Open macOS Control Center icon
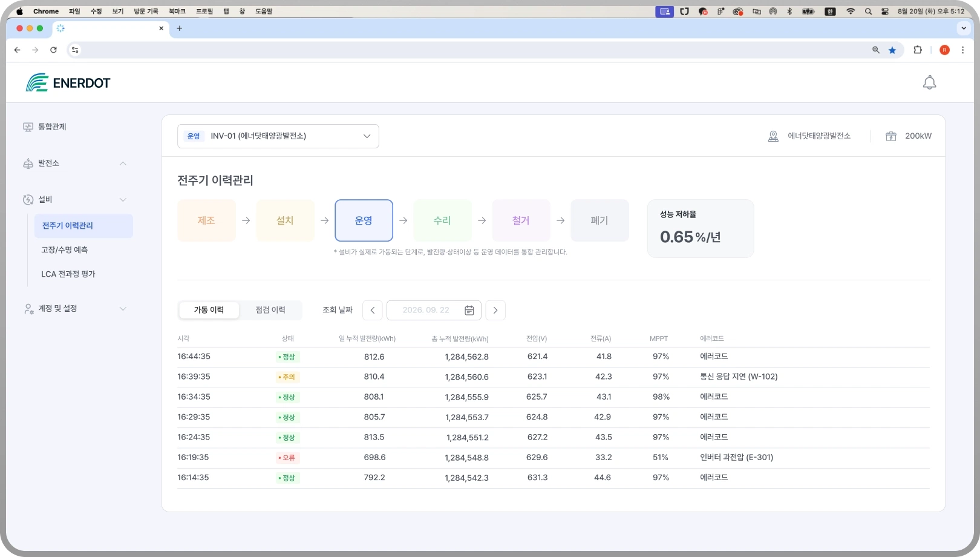980x557 pixels. click(x=885, y=12)
